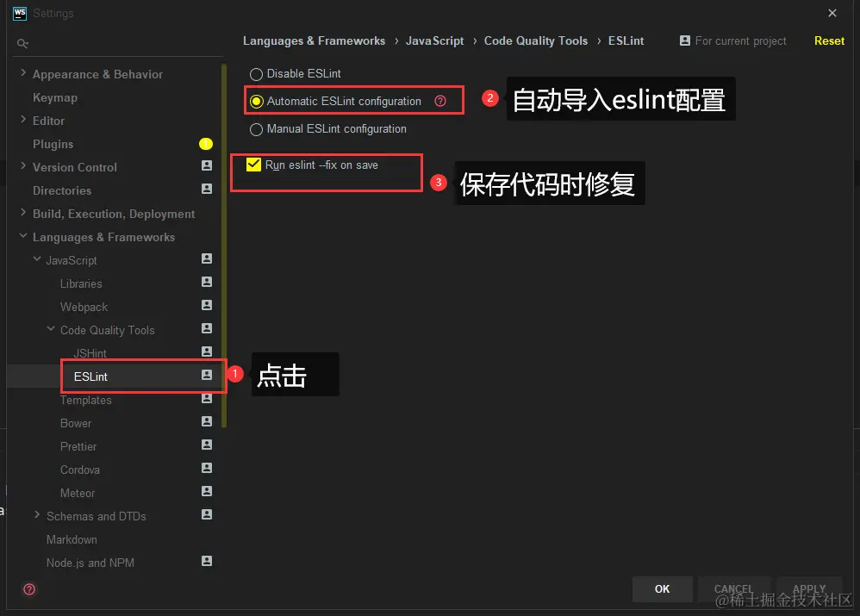Select Meteor in the settings tree

[78, 493]
